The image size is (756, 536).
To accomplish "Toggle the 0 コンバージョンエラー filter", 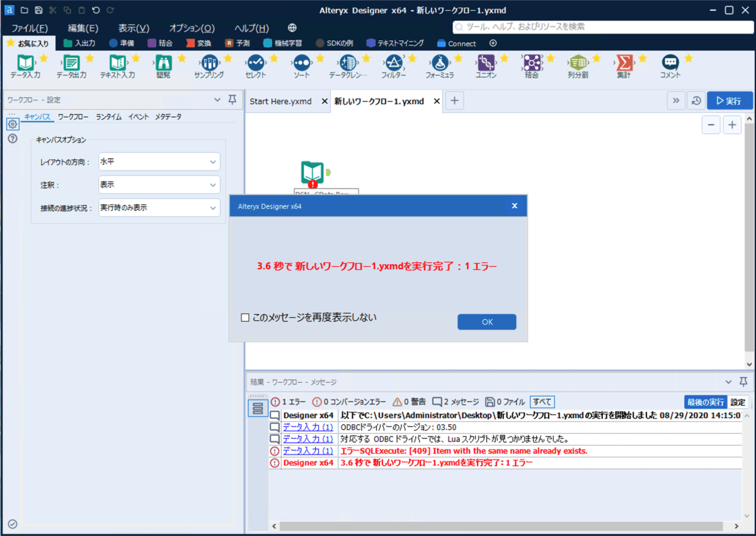I will tap(349, 402).
